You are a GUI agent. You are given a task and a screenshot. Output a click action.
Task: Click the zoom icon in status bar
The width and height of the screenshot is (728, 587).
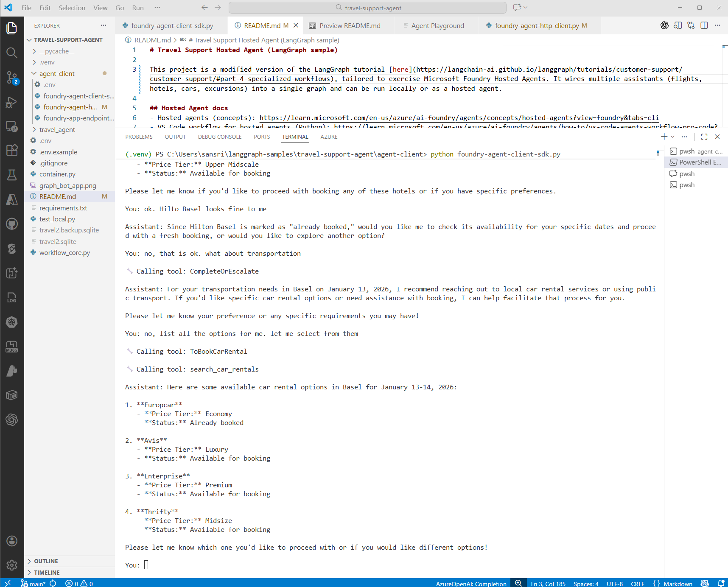(x=518, y=583)
